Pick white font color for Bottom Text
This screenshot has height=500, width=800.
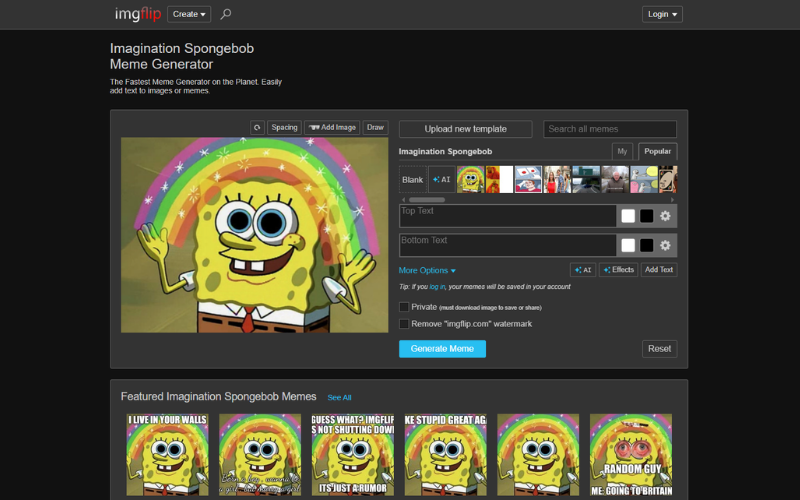[628, 245]
